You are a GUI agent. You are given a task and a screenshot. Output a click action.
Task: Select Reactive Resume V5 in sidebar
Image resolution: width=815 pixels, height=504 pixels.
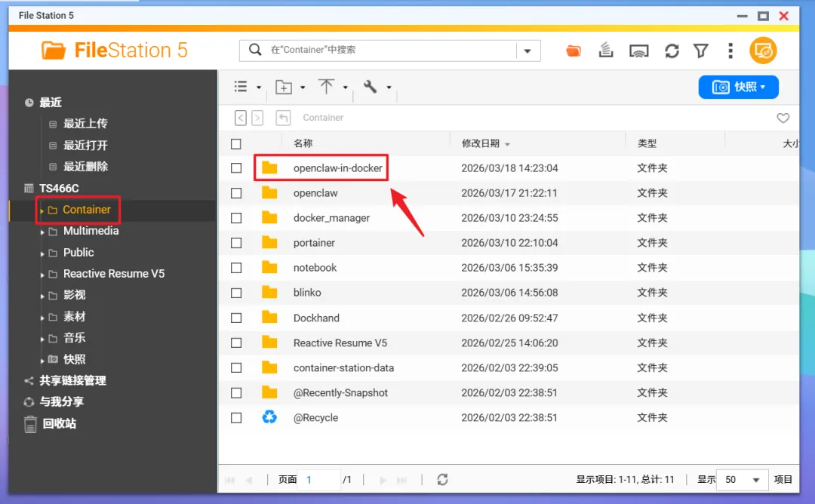[114, 273]
